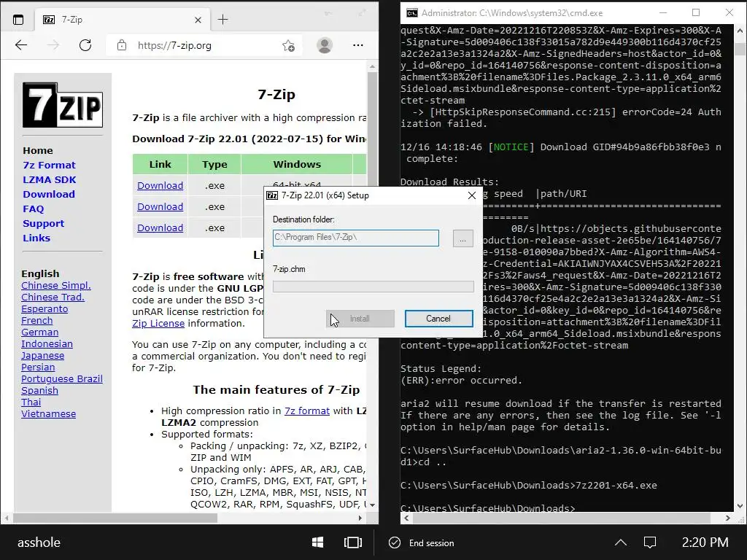
Task: Cancel the 7-Zip Setup installation
Action: tap(438, 319)
